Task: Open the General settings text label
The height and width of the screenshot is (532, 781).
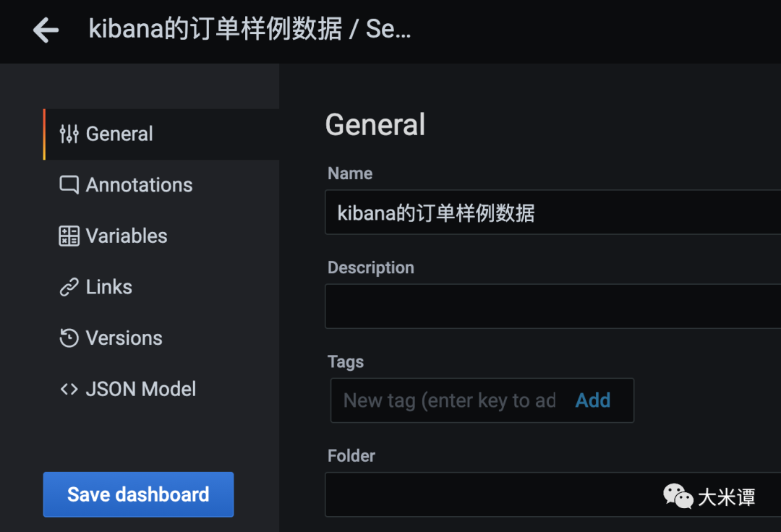Action: pyautogui.click(x=119, y=134)
